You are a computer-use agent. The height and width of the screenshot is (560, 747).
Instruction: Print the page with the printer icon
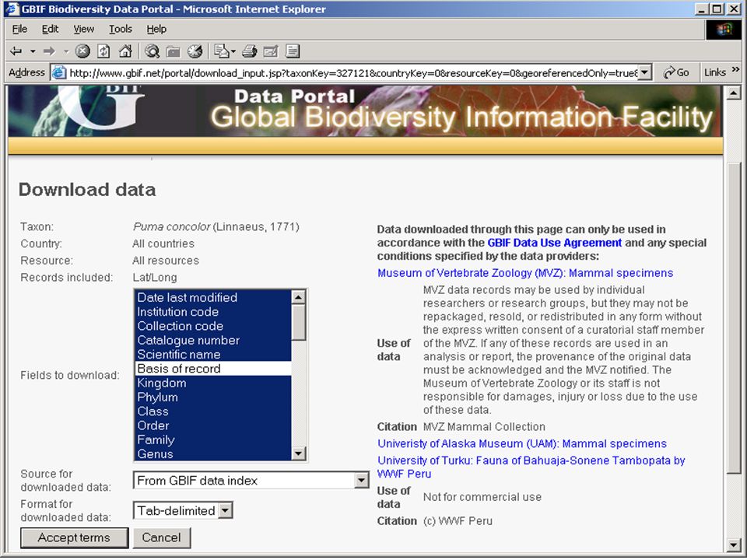click(249, 51)
